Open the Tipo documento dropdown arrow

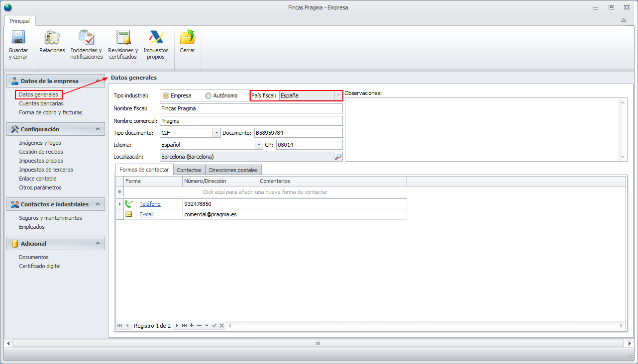216,133
